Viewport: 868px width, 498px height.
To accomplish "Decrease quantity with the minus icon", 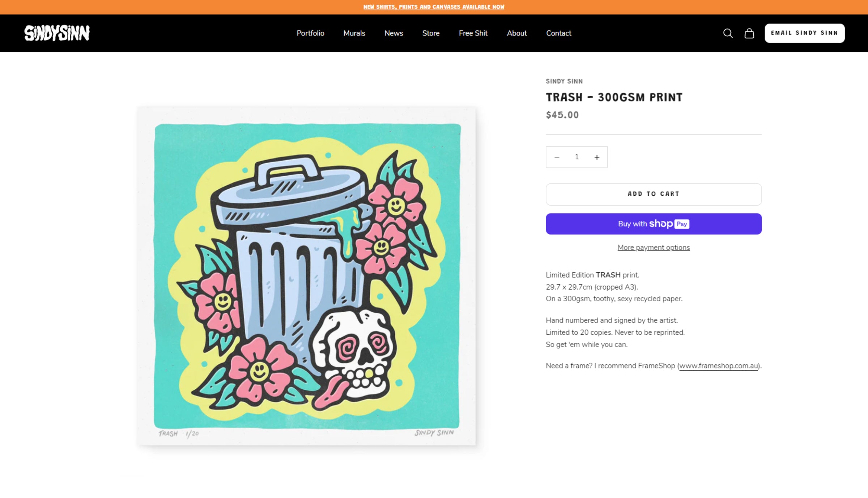I will click(557, 157).
